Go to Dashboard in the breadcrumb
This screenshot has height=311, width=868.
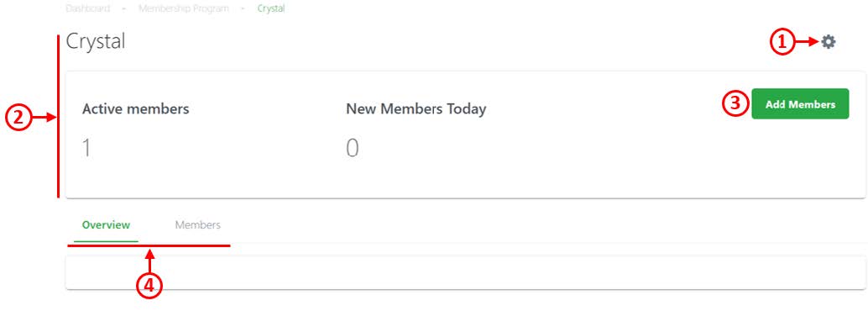pos(87,9)
